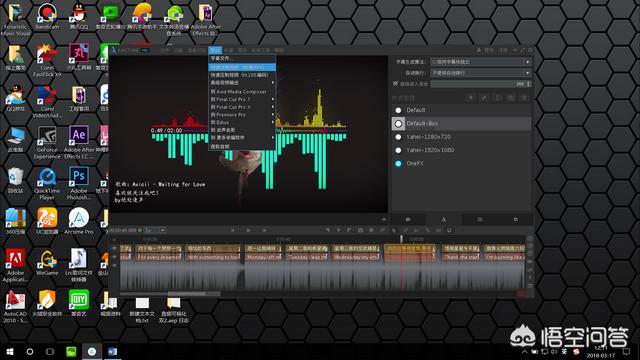Open the Adobe After Effects CC shortcut
Screen dimensions: 640x360
tap(79, 142)
